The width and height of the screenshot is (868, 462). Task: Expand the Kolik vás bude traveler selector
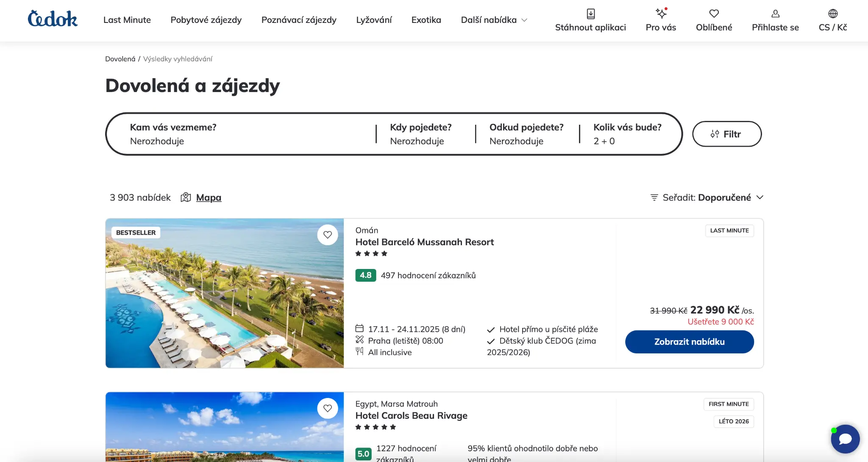(628, 134)
